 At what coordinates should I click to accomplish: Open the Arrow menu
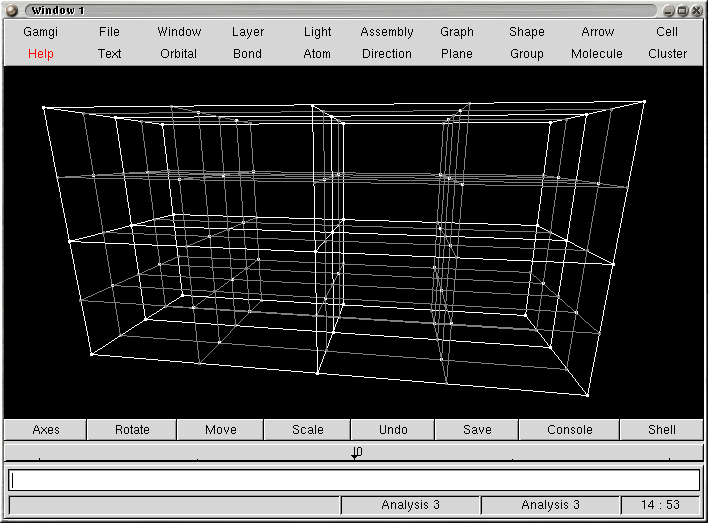pyautogui.click(x=597, y=32)
